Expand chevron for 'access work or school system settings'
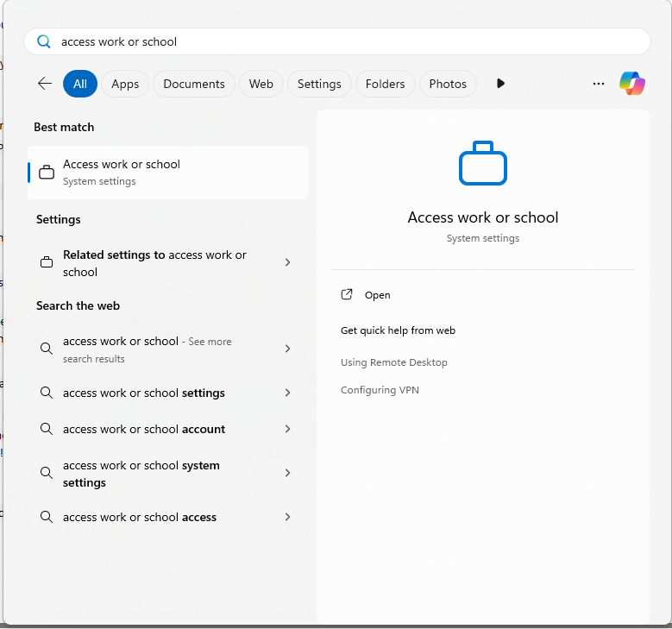Viewport: 672px width, 629px height. click(287, 473)
